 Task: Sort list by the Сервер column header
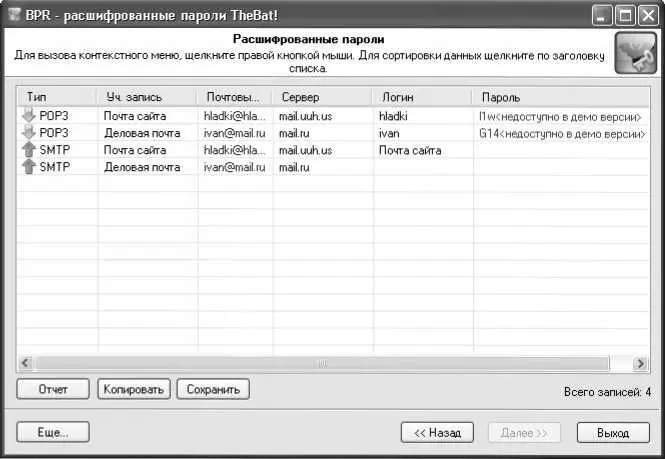[x=322, y=97]
